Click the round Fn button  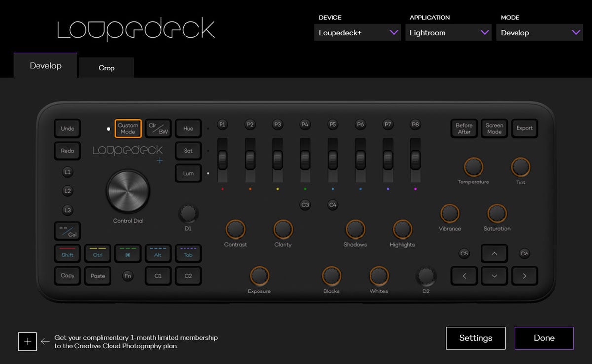[x=128, y=276]
